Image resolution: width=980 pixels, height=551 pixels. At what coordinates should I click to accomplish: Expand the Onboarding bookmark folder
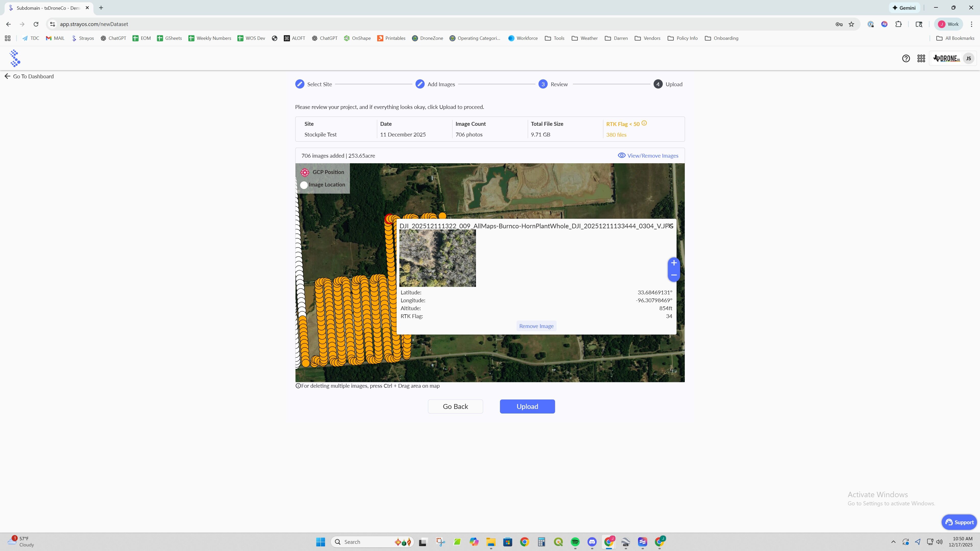click(x=722, y=38)
